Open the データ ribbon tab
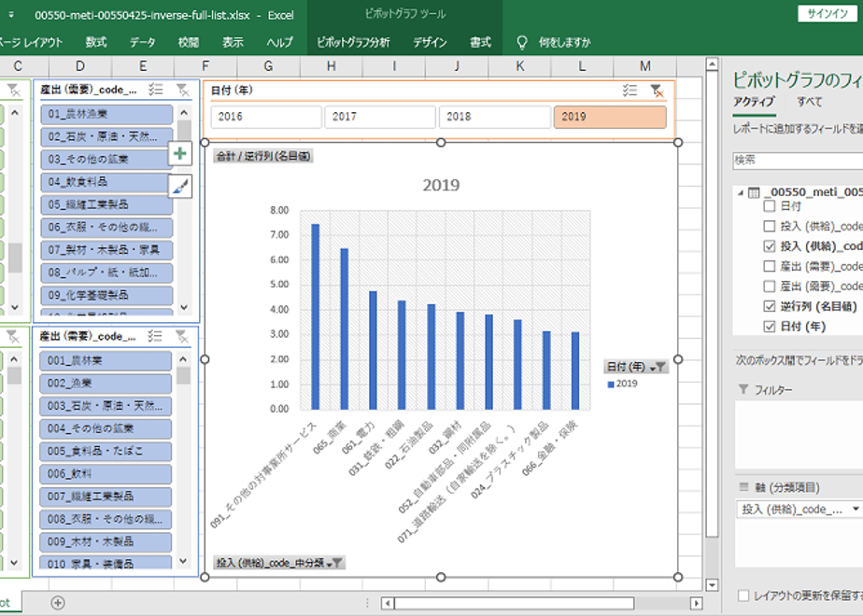Viewport: 863px width, 616px height. [143, 42]
